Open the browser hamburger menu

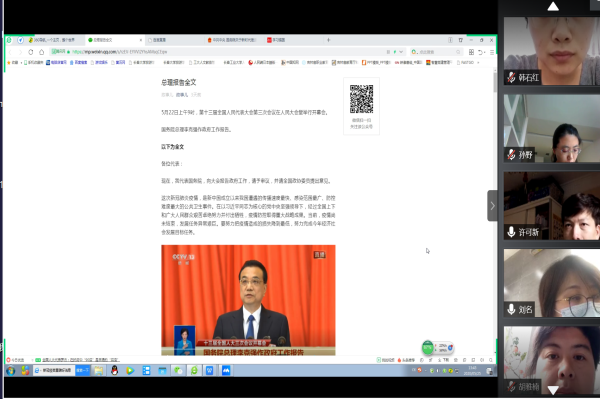click(492, 52)
